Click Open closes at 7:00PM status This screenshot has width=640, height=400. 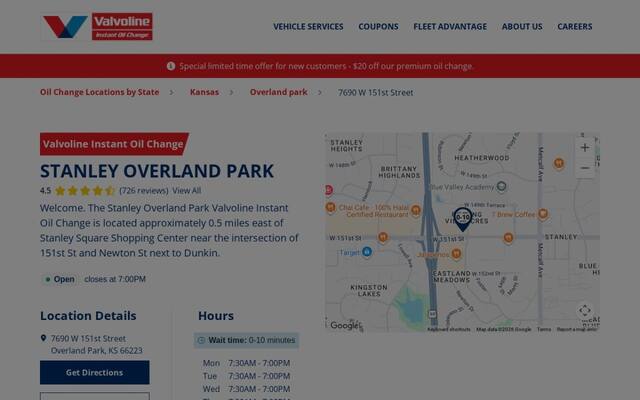point(94,279)
